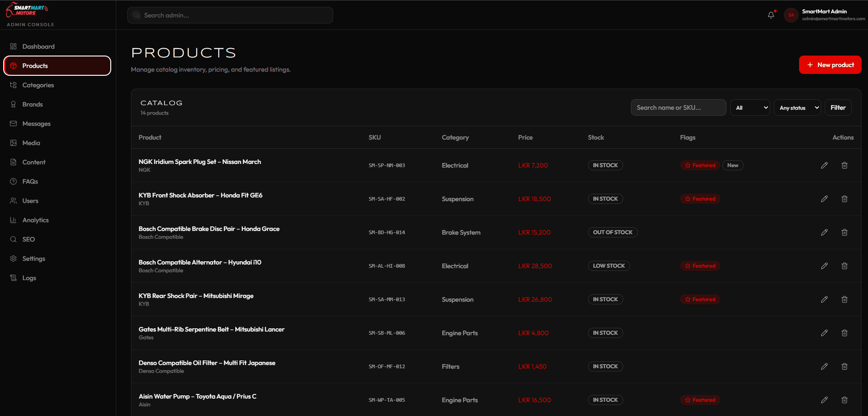Screen dimensions: 868x416
Task: Delete Bosch Compatible Brake Disc Pair product
Action: tap(845, 232)
